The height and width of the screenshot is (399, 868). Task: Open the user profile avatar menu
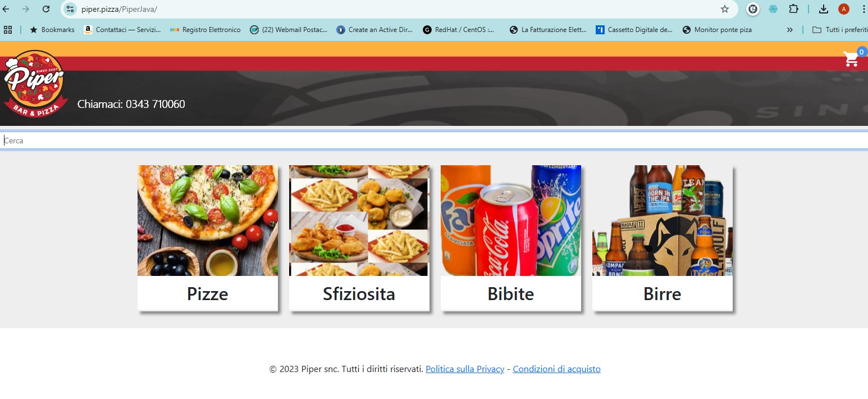[x=844, y=9]
